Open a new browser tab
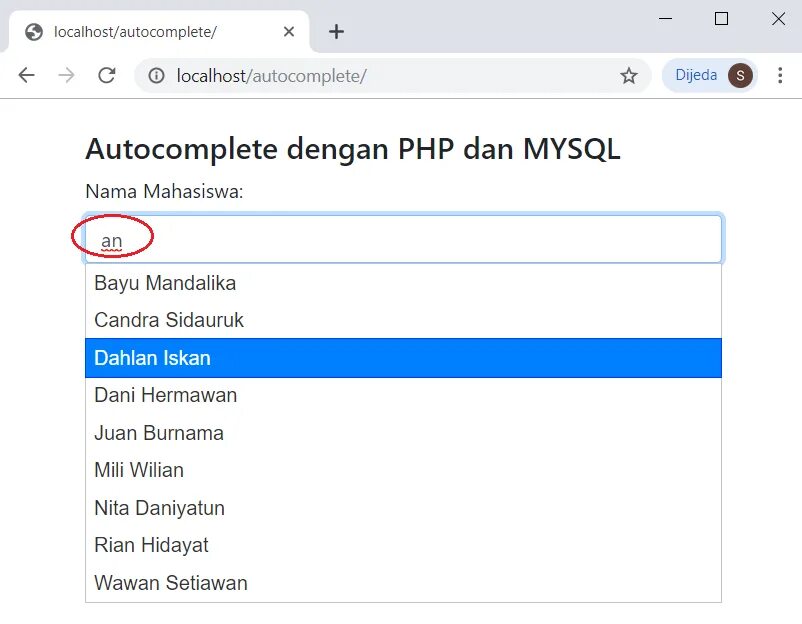 click(336, 32)
